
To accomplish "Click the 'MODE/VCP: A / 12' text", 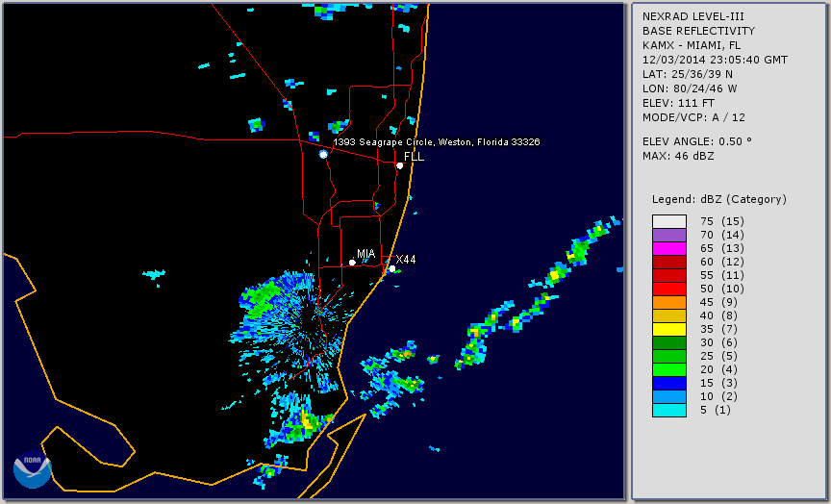I will 693,117.
